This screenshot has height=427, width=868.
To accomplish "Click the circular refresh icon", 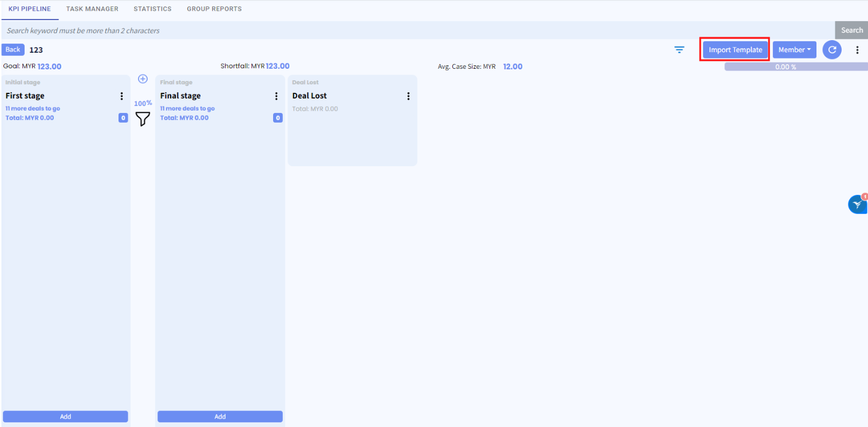I will point(832,50).
